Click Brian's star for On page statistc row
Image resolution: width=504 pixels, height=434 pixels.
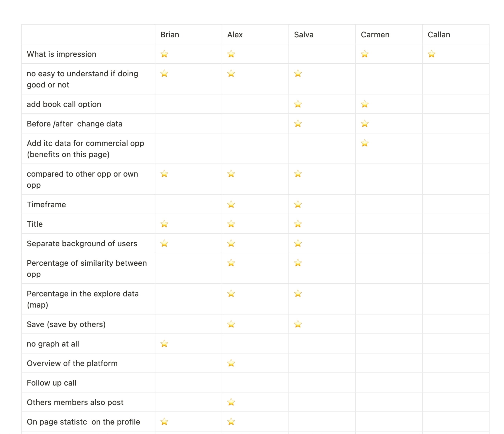point(164,421)
